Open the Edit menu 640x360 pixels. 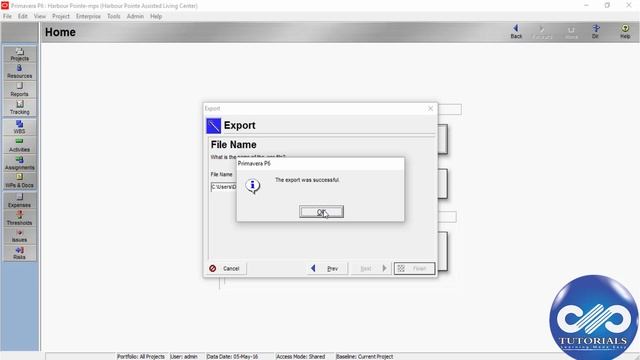coord(22,16)
